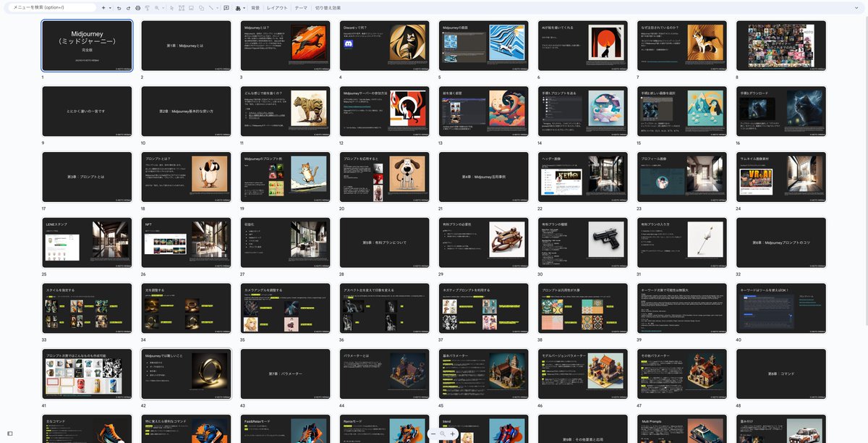This screenshot has height=443, width=868.
Task: Click the filmstrip view icon at bottom left
Action: [x=9, y=434]
